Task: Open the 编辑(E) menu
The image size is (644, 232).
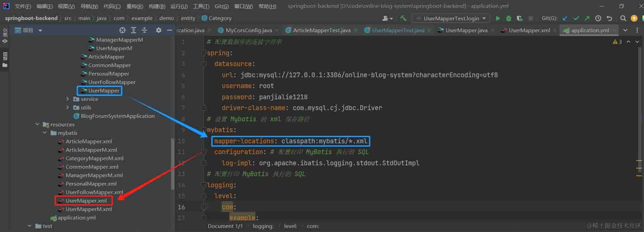Action: point(44,6)
